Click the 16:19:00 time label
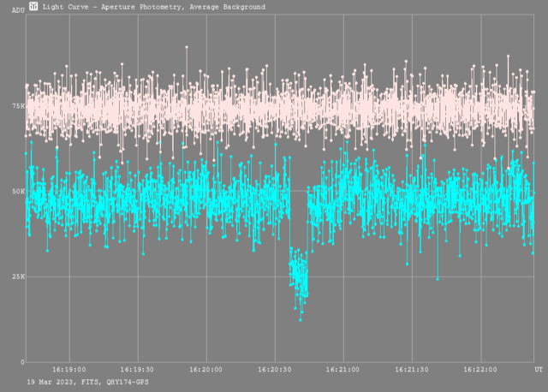The height and width of the screenshot is (392, 548). pos(69,370)
